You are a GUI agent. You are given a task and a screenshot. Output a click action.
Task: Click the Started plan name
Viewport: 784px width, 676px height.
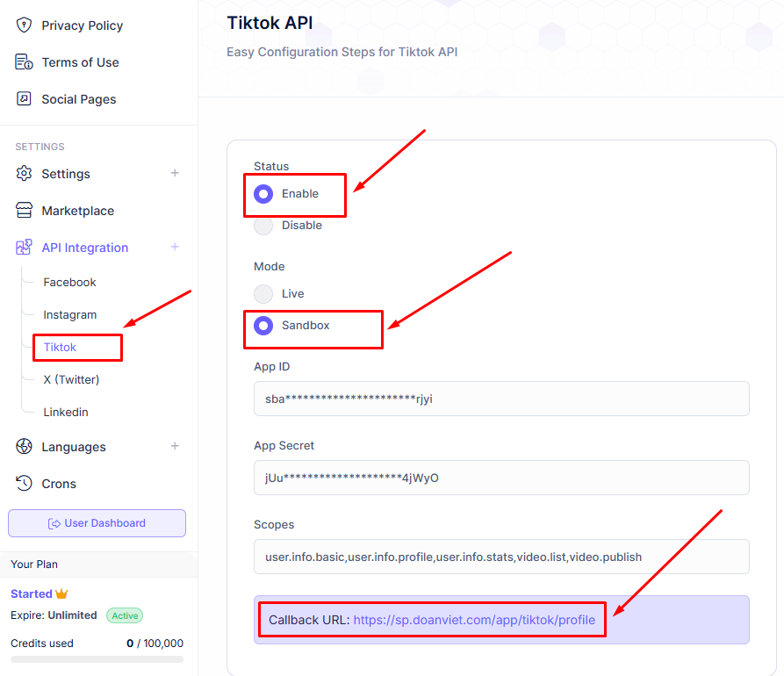point(32,594)
